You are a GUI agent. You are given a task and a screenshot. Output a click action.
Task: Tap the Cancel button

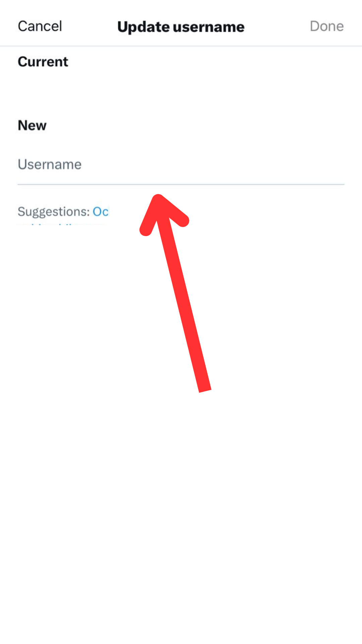point(40,26)
